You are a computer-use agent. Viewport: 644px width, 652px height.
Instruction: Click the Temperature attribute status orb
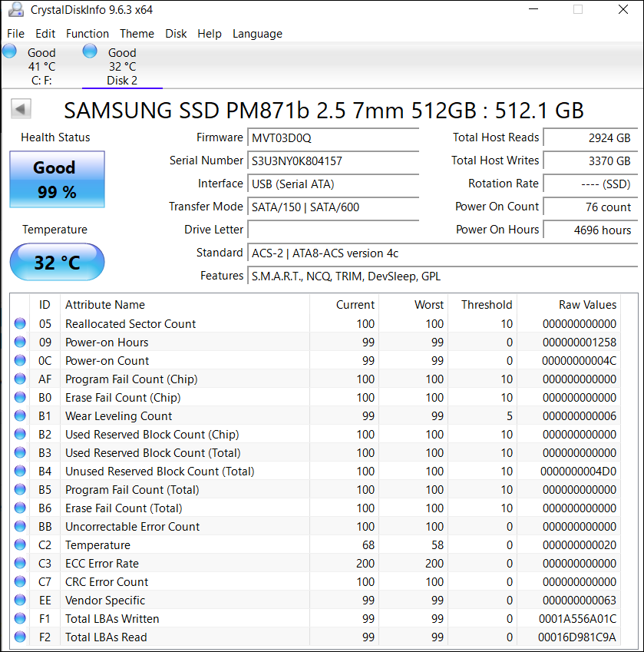tap(20, 545)
